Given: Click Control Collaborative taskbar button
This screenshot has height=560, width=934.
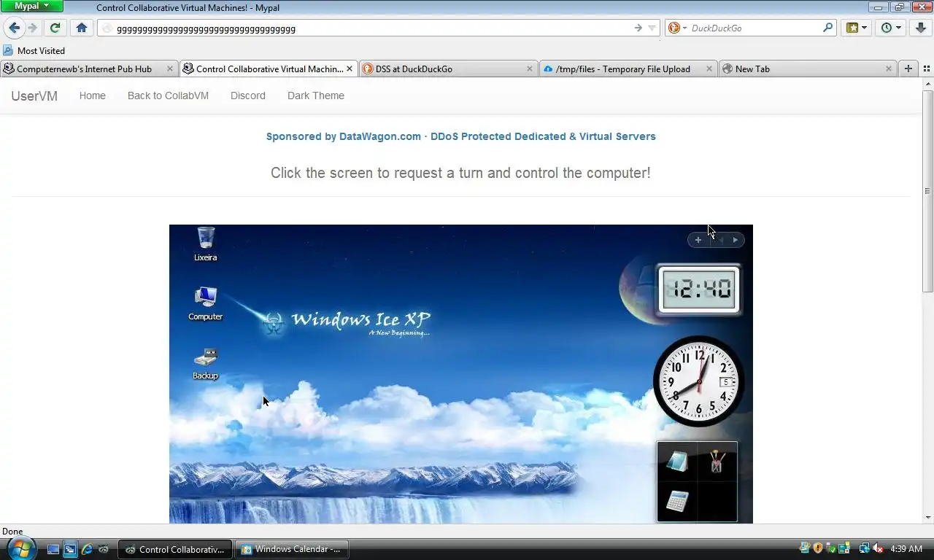Looking at the screenshot, I should pyautogui.click(x=176, y=549).
